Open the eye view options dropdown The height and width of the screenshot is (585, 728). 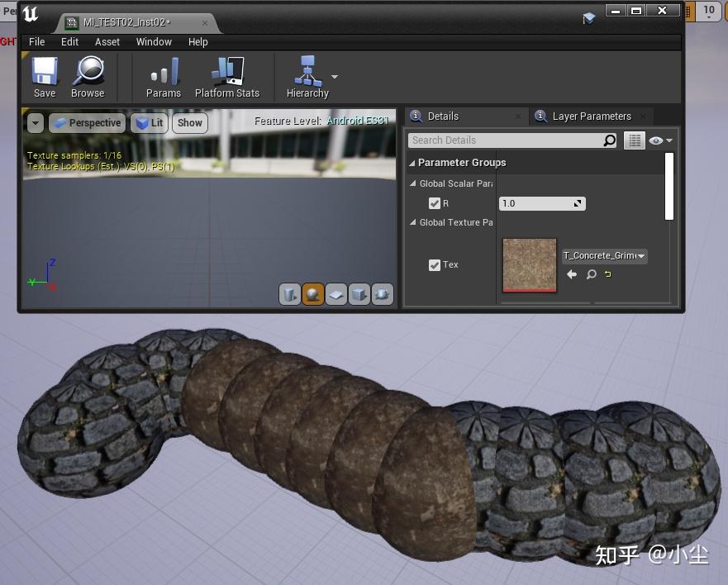click(660, 140)
